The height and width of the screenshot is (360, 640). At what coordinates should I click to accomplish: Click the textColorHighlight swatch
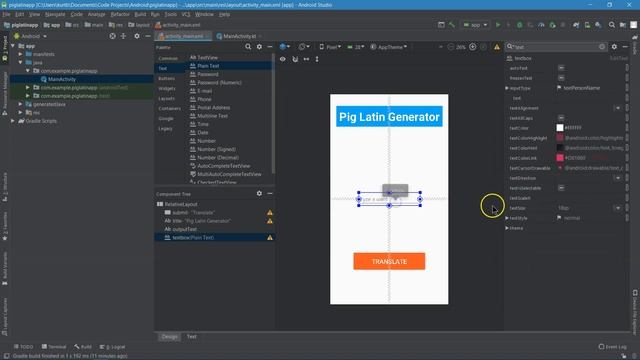(x=560, y=138)
